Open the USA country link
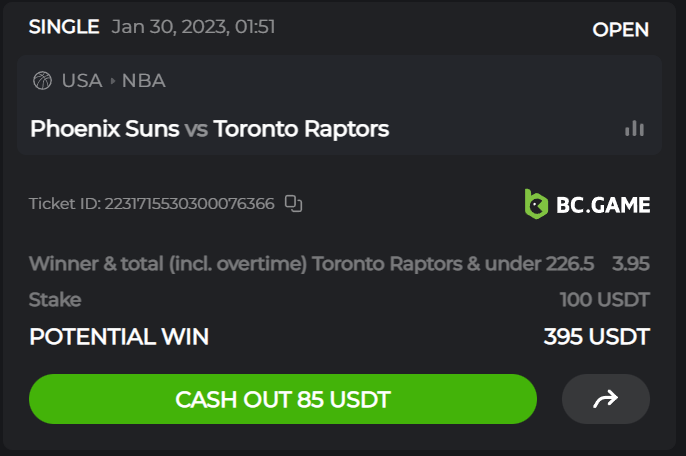Viewport: 686px width, 456px height. [x=82, y=81]
